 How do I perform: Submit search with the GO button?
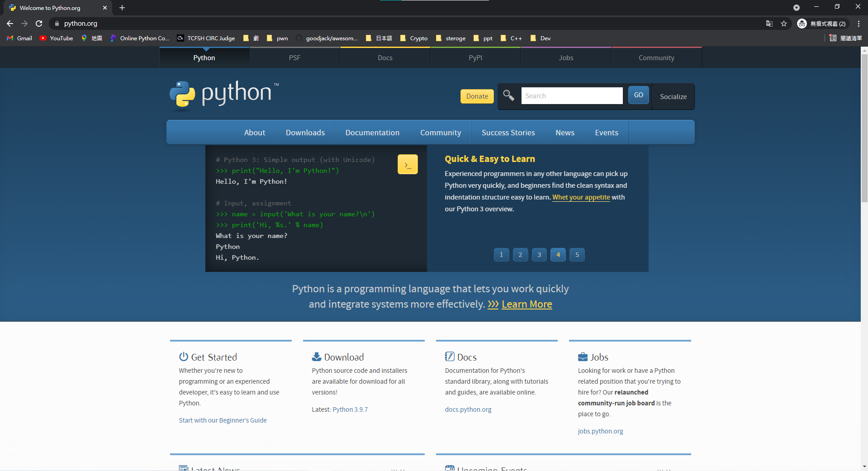(x=639, y=95)
